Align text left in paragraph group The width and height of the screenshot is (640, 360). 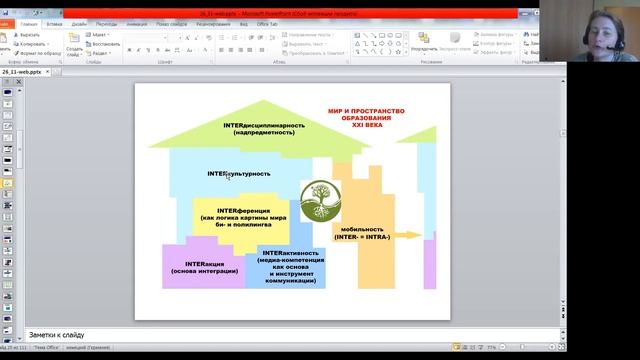tap(221, 50)
